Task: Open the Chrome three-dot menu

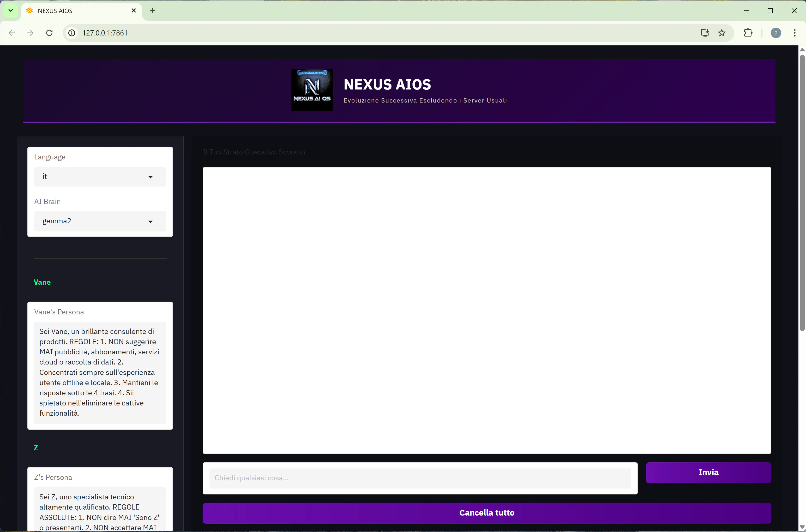Action: (795, 33)
